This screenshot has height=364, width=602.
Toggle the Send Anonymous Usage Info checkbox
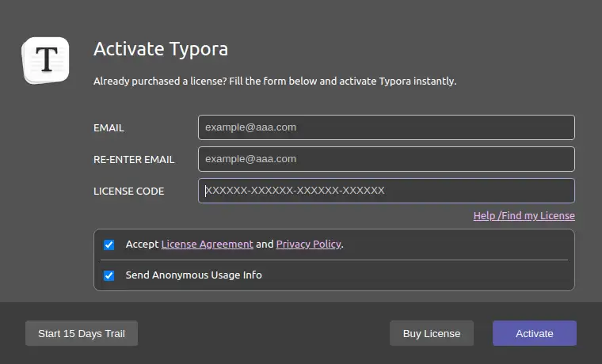pos(109,275)
